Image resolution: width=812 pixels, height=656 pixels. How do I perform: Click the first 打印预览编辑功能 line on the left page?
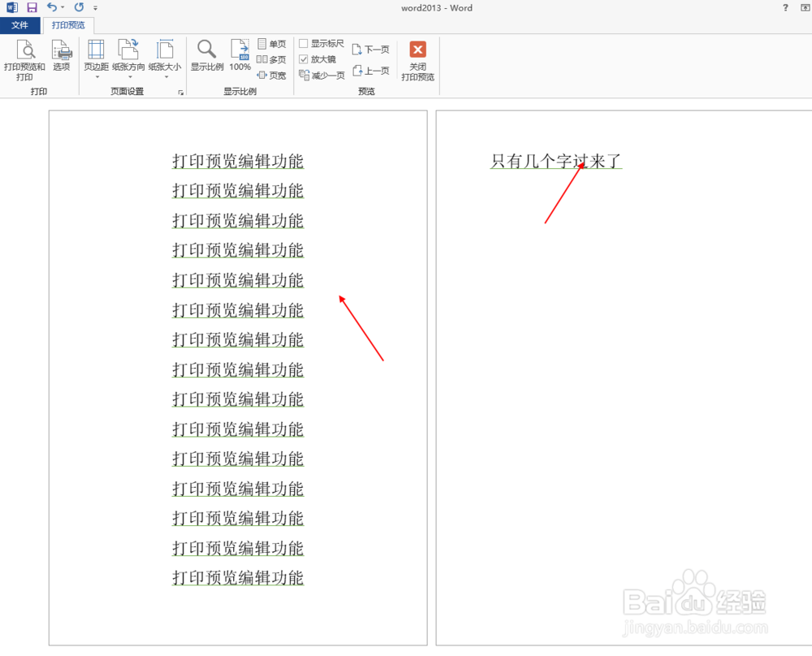(x=238, y=161)
